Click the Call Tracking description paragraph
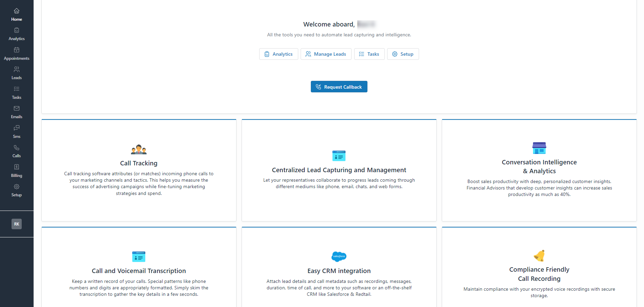The height and width of the screenshot is (307, 644). pos(139,183)
